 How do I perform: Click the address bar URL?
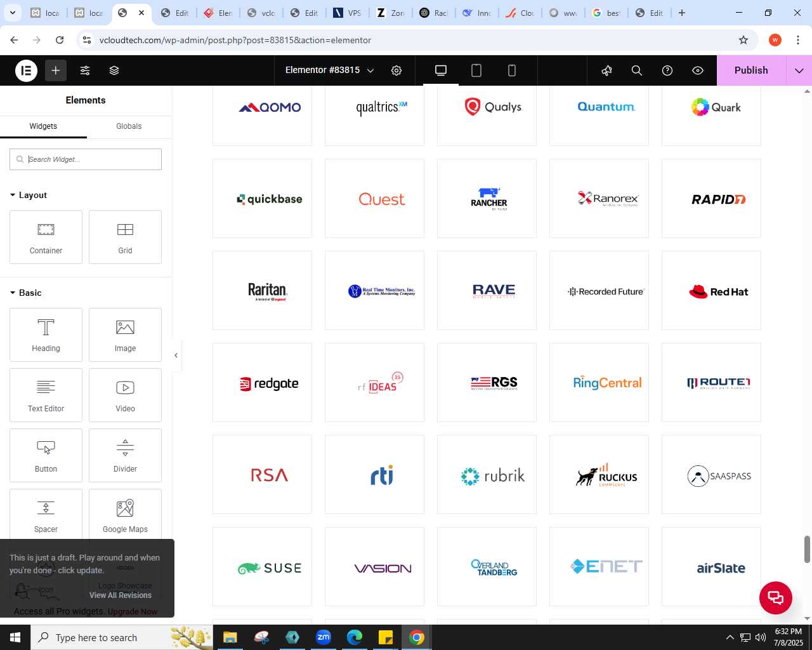click(x=235, y=40)
